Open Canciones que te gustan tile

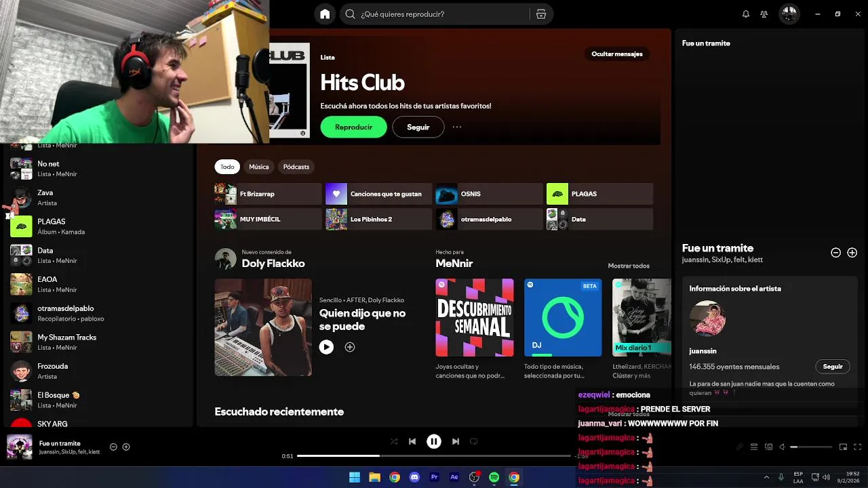pyautogui.click(x=378, y=194)
